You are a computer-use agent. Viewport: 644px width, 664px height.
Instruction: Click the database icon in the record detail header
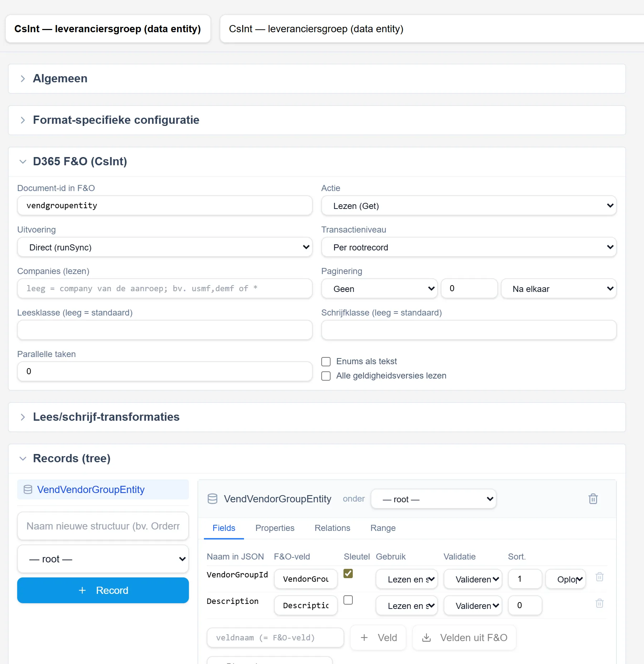point(213,499)
